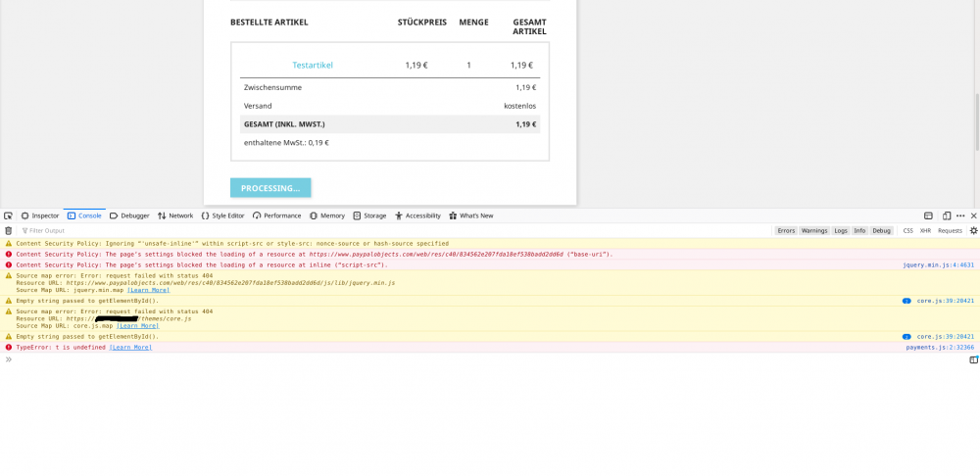
Task: Open the Inspector tab
Action: click(x=40, y=215)
